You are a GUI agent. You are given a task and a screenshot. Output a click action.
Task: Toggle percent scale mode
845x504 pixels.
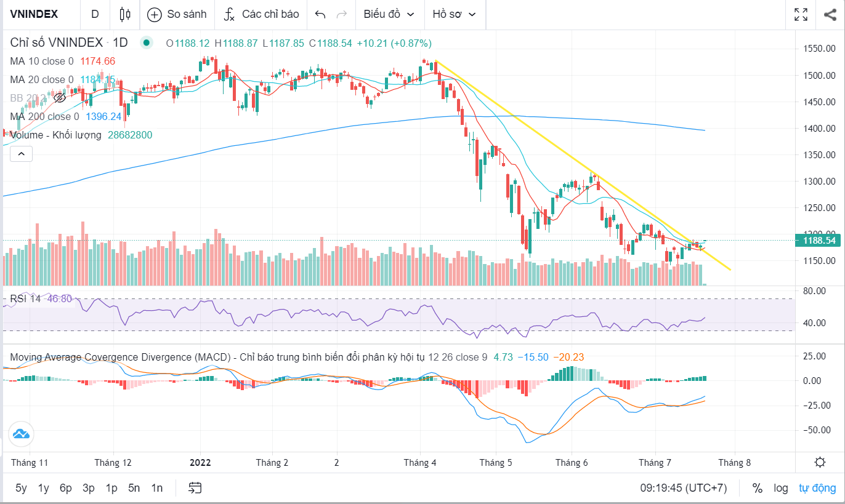[x=757, y=488]
